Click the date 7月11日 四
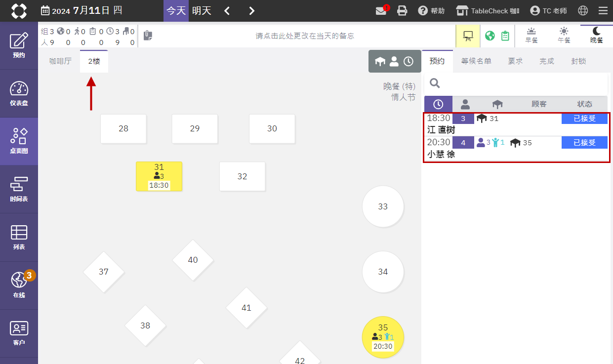The height and width of the screenshot is (364, 613). pos(97,11)
